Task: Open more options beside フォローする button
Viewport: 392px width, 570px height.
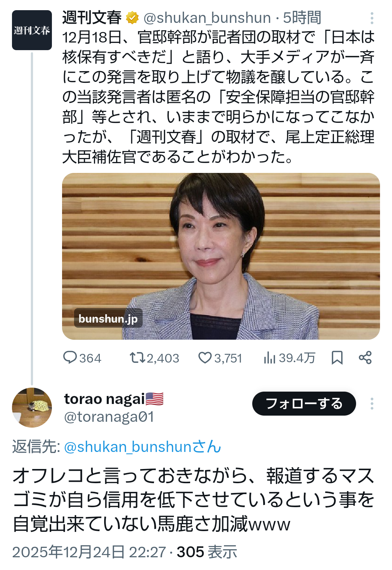Action: (x=372, y=404)
